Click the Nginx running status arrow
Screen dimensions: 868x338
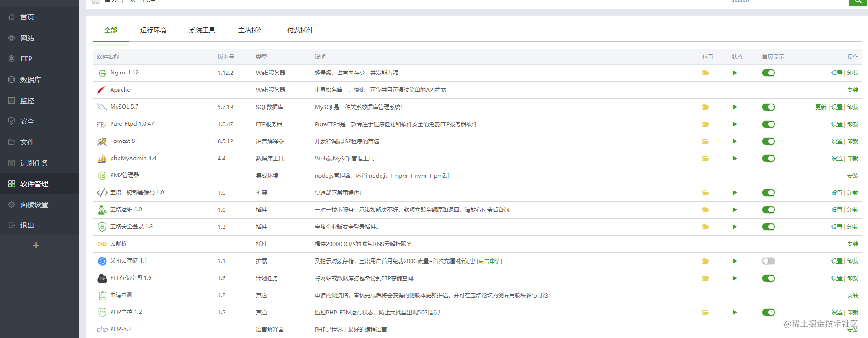coord(735,73)
